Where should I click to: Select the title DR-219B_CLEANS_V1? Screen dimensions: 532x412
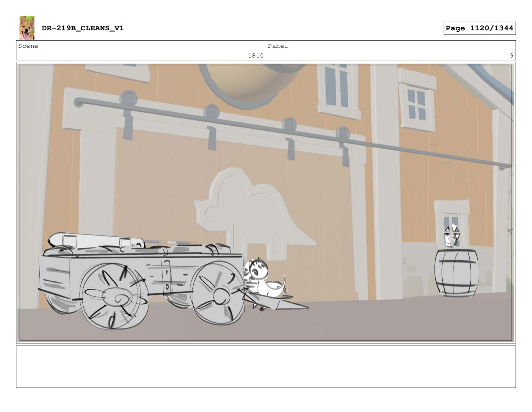pyautogui.click(x=83, y=28)
